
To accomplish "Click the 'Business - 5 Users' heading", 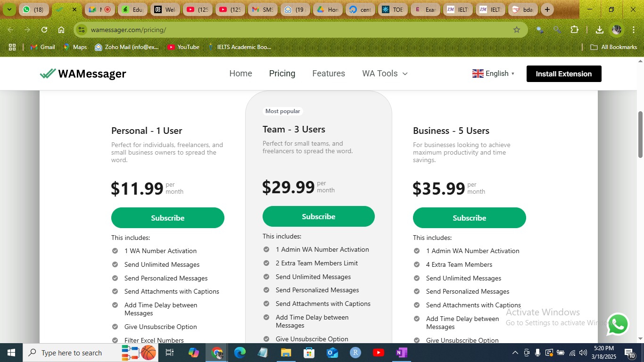I will [x=451, y=131].
